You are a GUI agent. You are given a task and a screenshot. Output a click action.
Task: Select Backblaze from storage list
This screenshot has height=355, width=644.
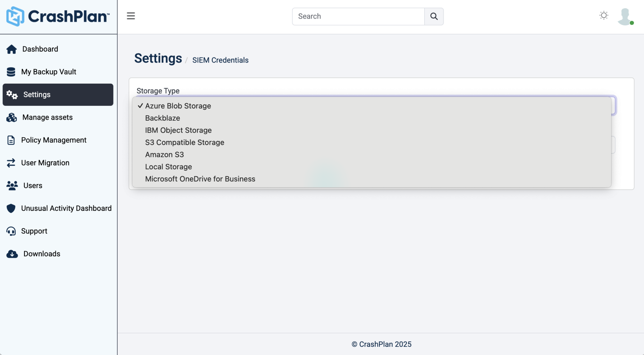[x=372, y=118]
